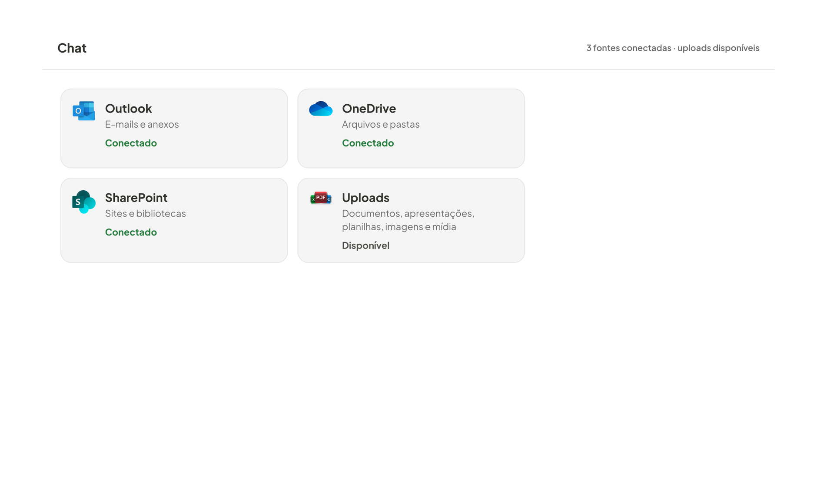Viewport: 817px width, 504px height.
Task: Click the 'E-mails e anexos' description
Action: [x=142, y=124]
